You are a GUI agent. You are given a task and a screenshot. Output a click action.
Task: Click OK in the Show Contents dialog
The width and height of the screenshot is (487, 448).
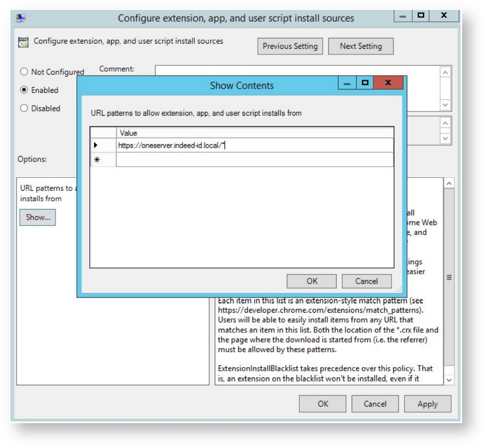click(x=312, y=281)
